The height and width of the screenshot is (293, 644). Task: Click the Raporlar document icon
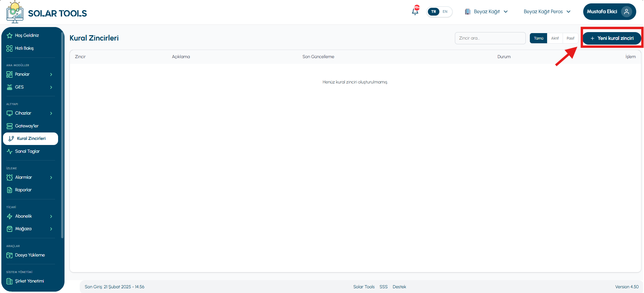click(x=9, y=190)
